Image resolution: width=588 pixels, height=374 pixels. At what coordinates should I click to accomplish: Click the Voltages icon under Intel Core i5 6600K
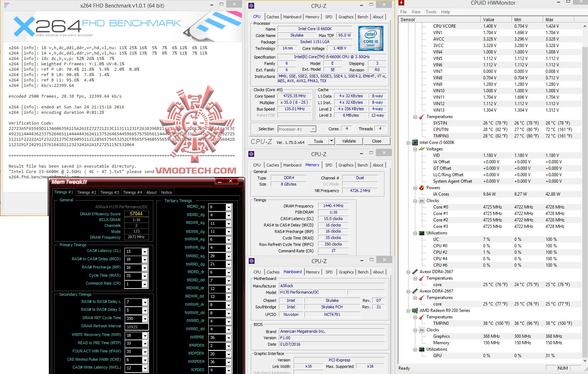(422, 149)
